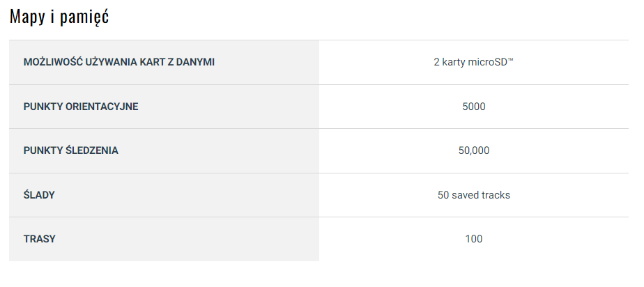
Task: Select the "PUNKTY ORIENTACYJNE" row label
Action: [x=81, y=107]
